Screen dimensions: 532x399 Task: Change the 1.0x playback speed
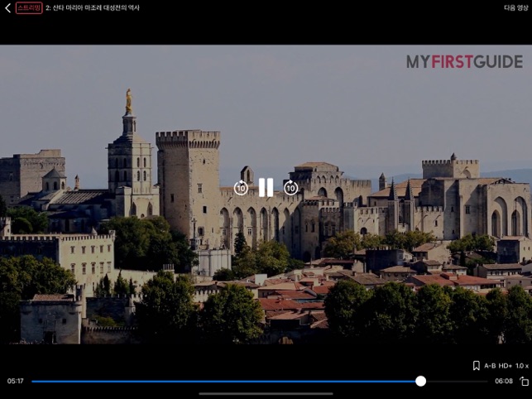(522, 366)
